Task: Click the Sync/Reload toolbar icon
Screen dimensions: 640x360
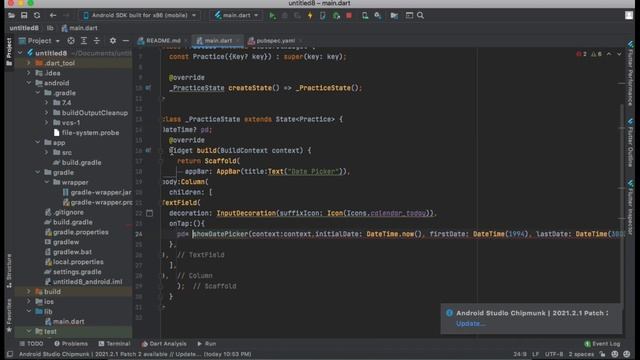Action: 37,16
